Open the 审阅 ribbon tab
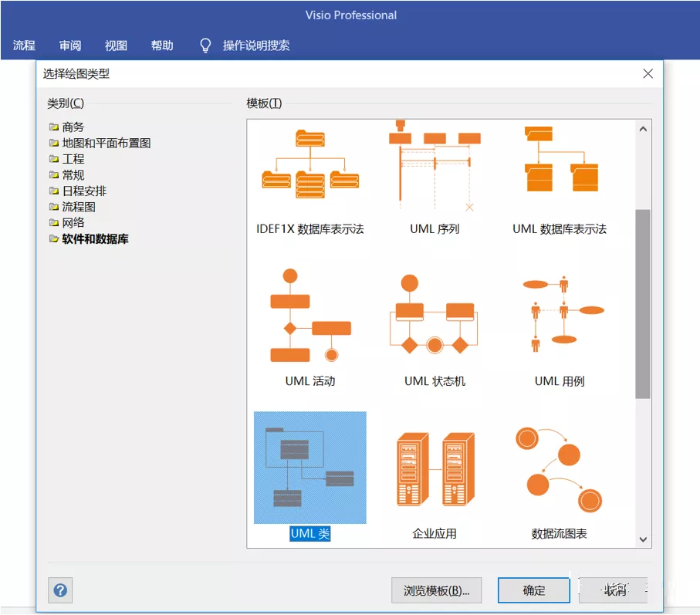 pyautogui.click(x=70, y=45)
